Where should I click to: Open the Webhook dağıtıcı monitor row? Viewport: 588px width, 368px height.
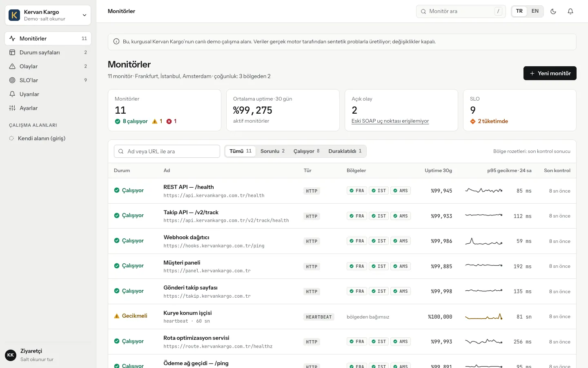(x=342, y=241)
